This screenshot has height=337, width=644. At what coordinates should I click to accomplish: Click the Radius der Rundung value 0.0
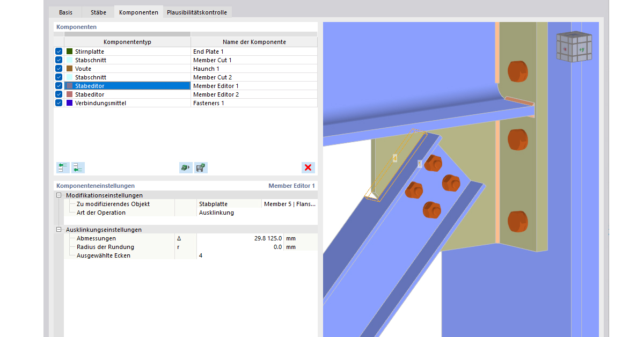[x=240, y=247]
